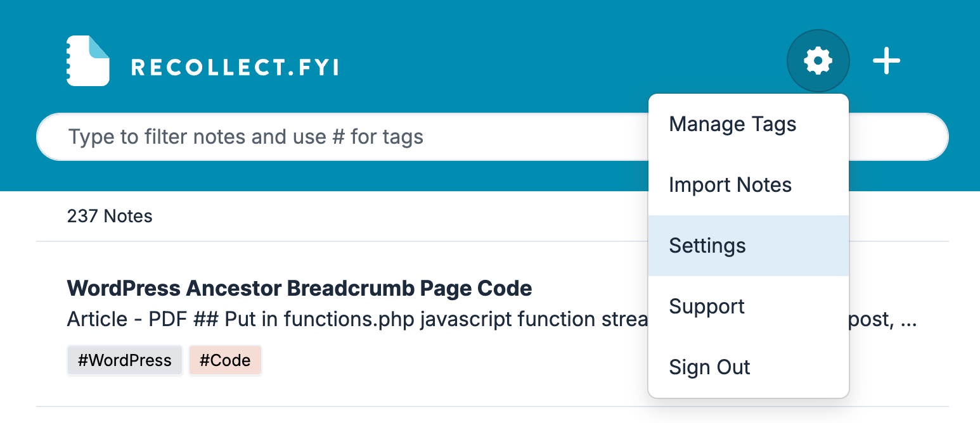Choose Import Notes in the dropdown
980x423 pixels.
click(730, 185)
